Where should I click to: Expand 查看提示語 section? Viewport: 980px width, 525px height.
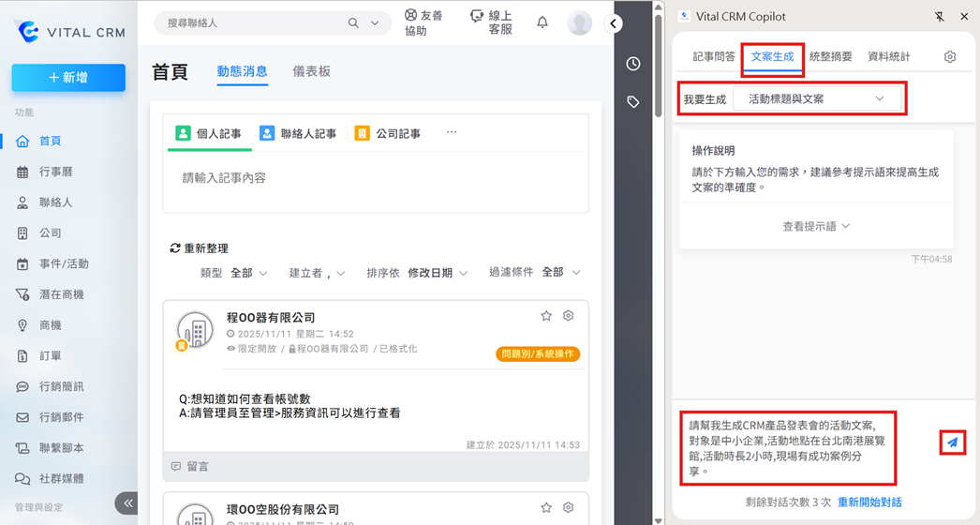(816, 226)
